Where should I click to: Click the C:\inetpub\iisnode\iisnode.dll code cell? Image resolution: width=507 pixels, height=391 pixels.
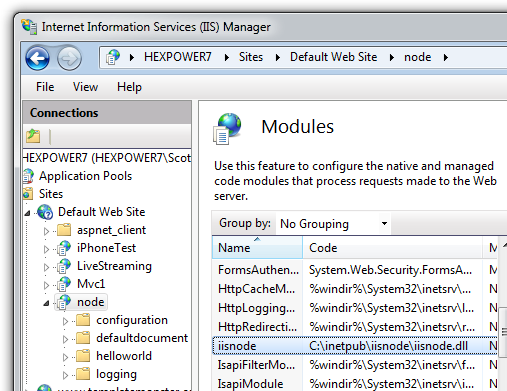388,346
